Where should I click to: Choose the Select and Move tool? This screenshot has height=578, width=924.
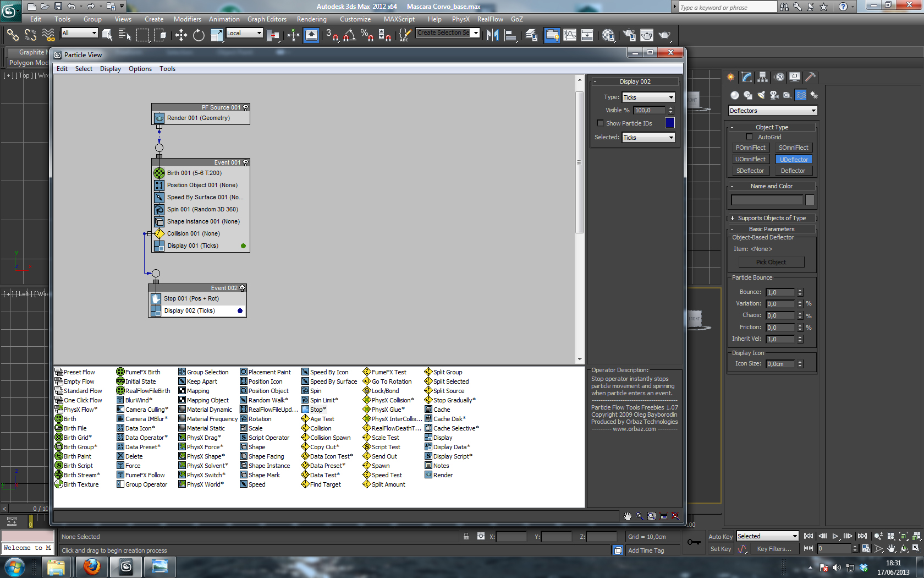181,35
